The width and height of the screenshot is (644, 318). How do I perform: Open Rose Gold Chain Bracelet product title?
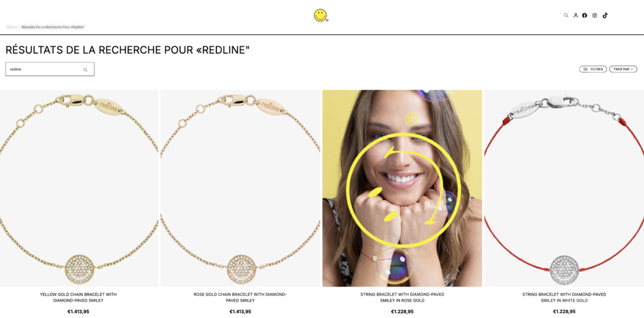pos(240,297)
